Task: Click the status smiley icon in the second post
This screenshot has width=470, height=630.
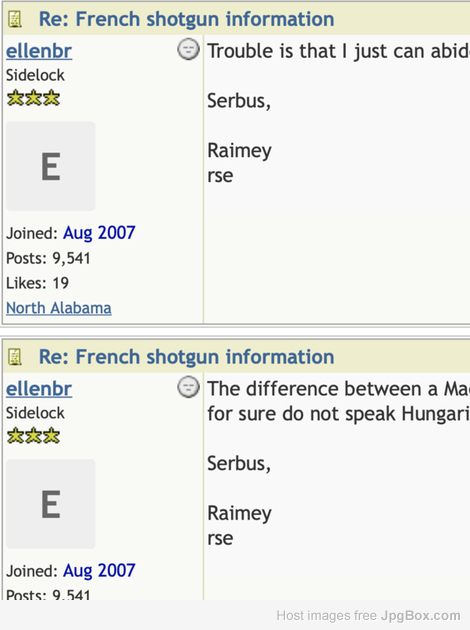Action: coord(188,387)
